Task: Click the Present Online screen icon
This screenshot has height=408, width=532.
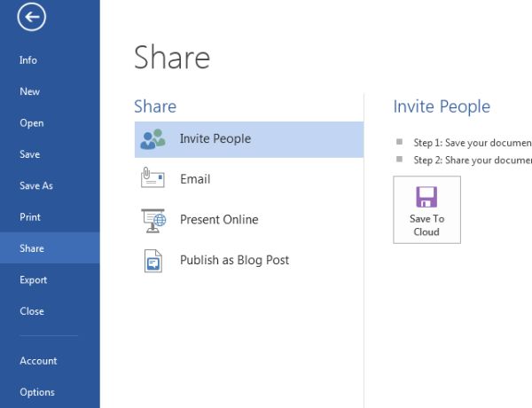Action: pos(153,221)
